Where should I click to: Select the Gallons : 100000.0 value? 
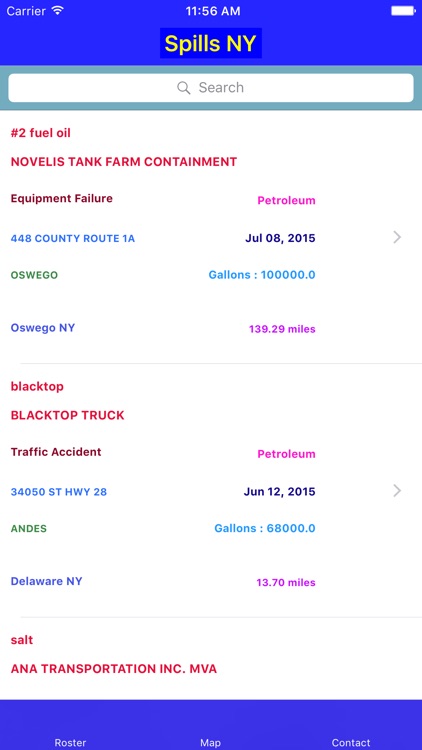click(262, 275)
